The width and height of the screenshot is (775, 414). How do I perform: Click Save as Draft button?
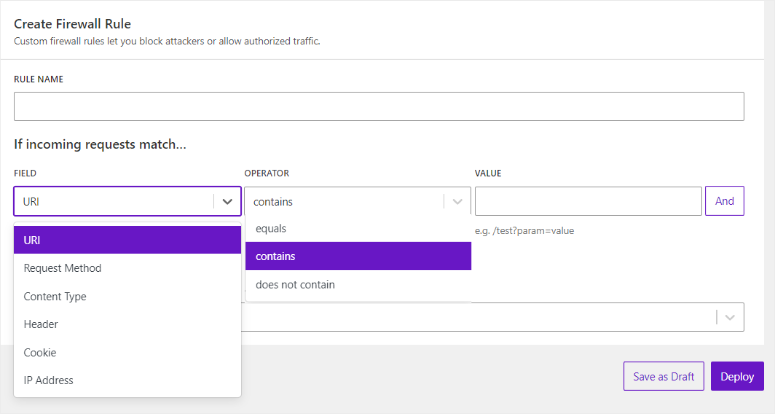tap(663, 377)
